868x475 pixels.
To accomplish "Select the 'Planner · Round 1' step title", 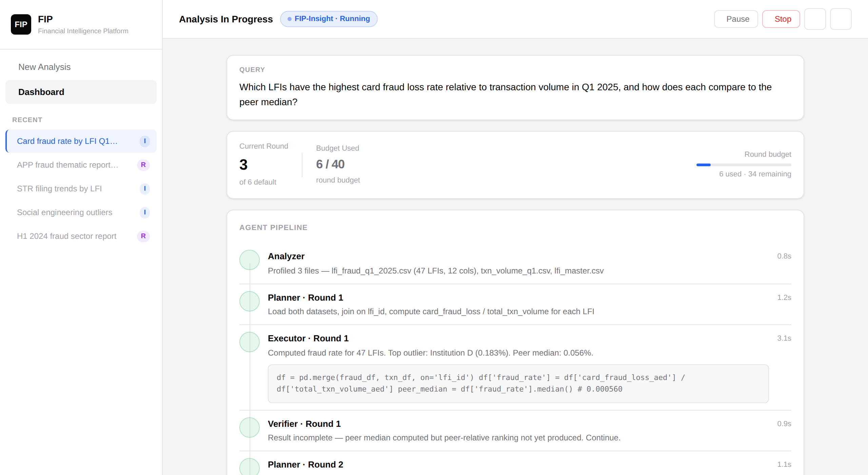I will pos(305,298).
